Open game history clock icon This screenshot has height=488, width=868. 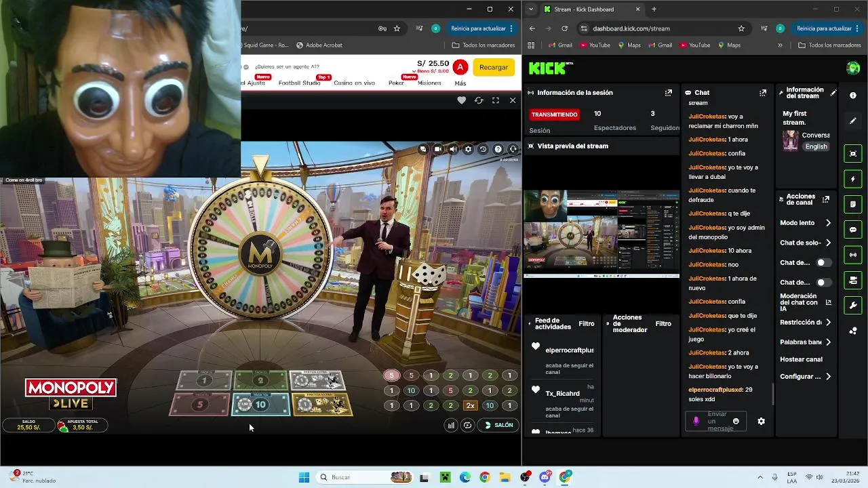(483, 149)
